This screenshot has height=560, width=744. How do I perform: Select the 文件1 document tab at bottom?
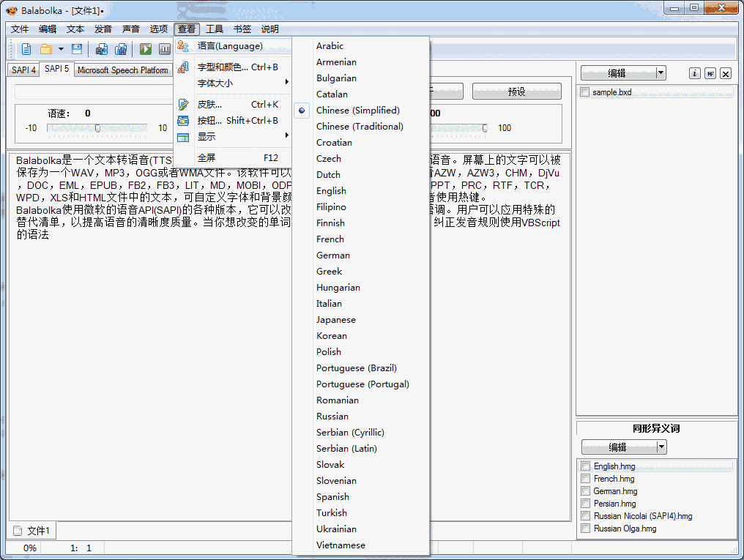[32, 531]
